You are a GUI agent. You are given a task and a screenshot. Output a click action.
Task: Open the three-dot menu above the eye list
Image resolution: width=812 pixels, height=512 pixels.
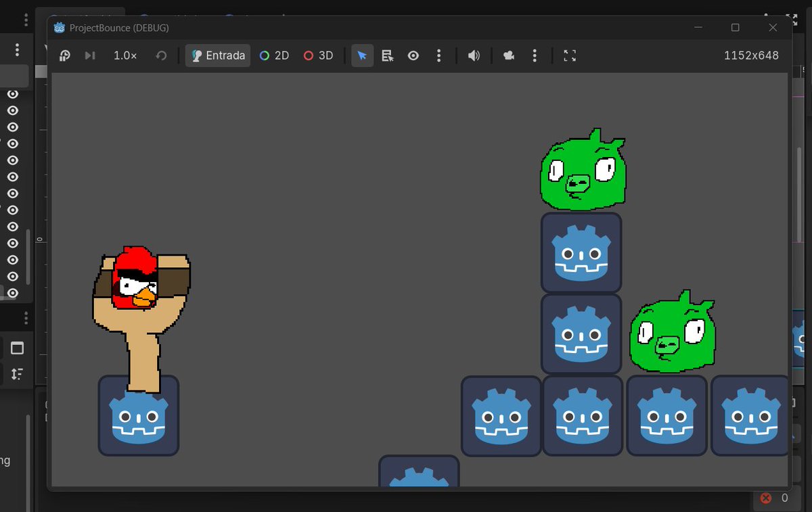pos(17,49)
